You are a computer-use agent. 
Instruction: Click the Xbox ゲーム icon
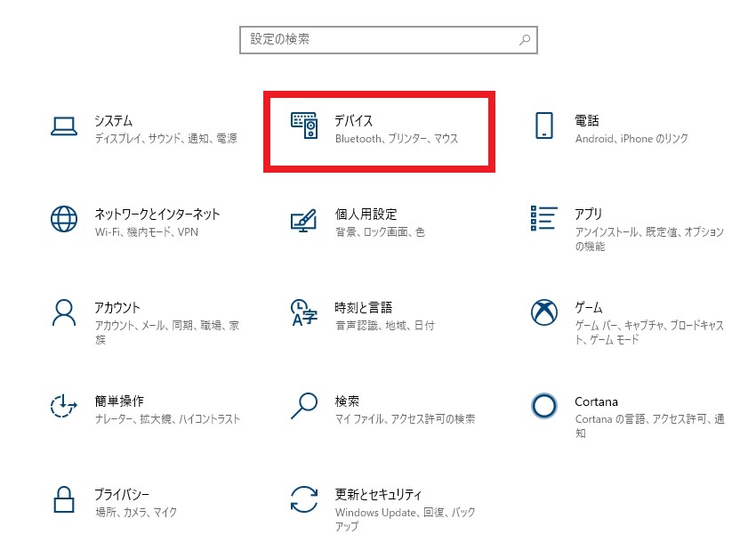click(543, 312)
